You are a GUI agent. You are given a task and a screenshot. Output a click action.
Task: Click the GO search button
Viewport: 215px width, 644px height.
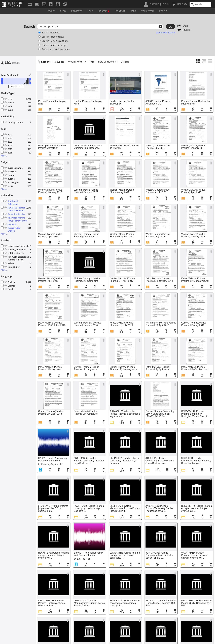pos(170,27)
